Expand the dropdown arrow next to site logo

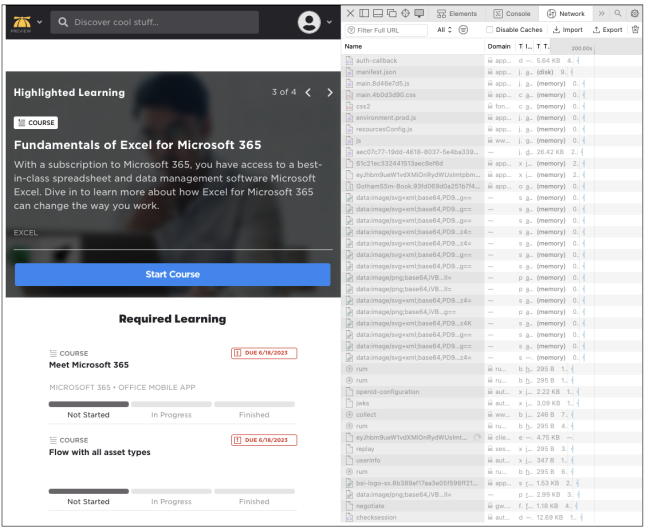pos(40,22)
